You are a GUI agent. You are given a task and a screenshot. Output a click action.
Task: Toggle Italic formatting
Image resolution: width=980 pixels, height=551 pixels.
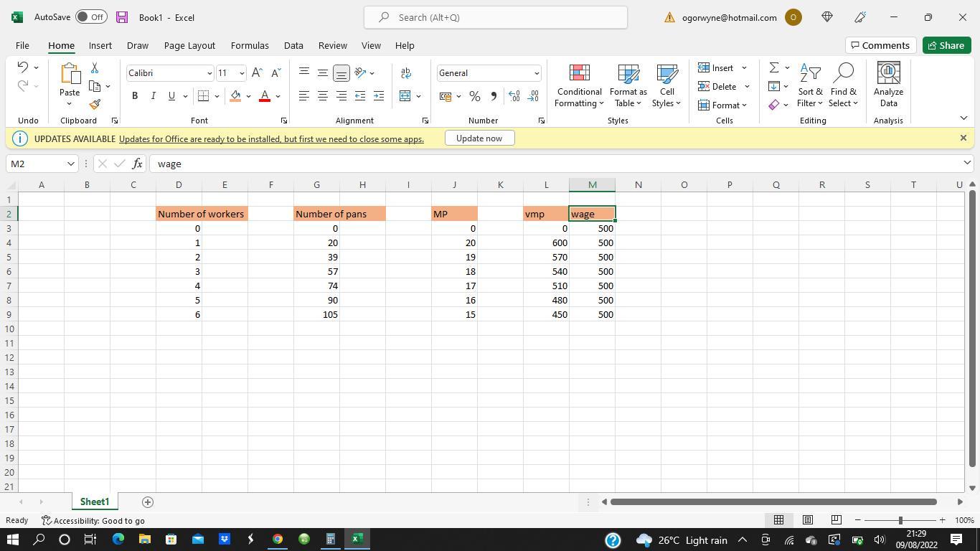click(x=153, y=96)
